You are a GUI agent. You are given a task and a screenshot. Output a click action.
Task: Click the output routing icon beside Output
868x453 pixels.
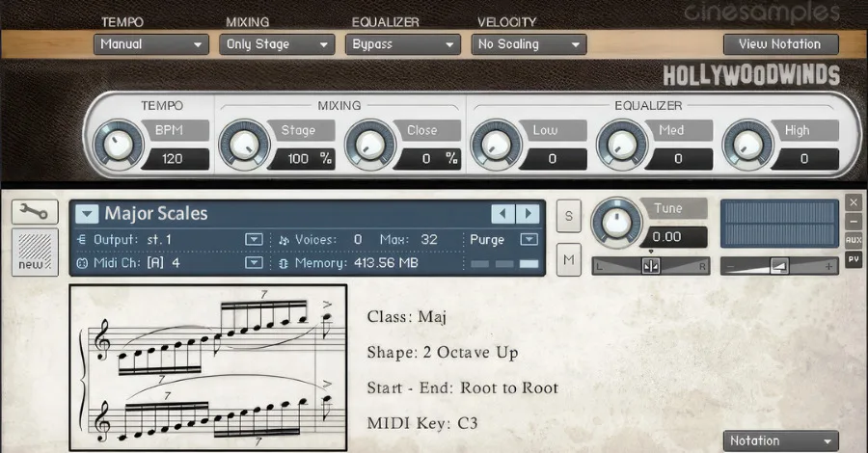(82, 239)
